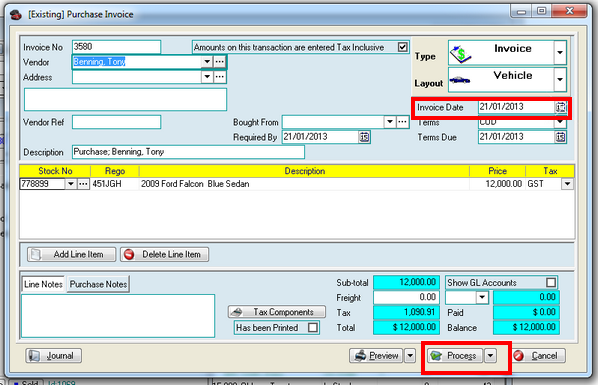The width and height of the screenshot is (598, 385).
Task: Click the Tax column header
Action: (550, 171)
